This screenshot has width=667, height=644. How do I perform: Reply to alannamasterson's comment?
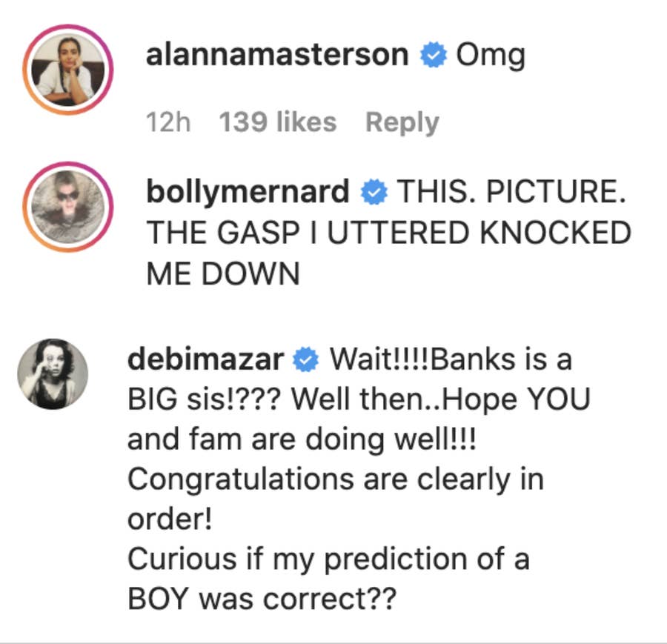coord(402,122)
